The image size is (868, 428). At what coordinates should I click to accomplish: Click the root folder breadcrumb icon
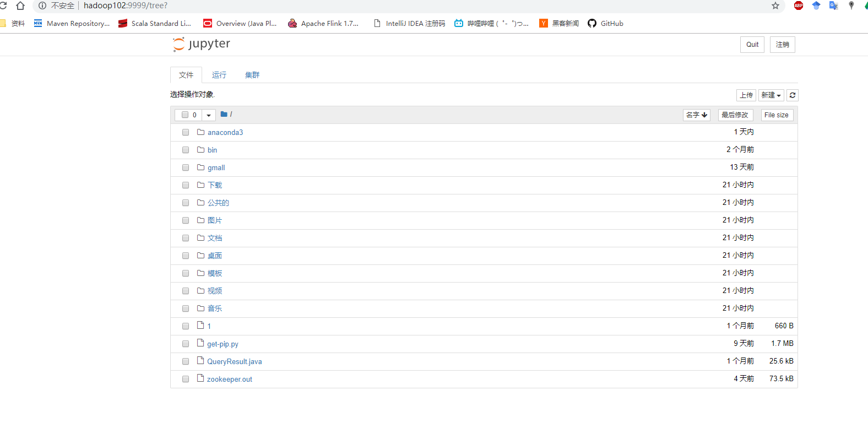pyautogui.click(x=224, y=114)
